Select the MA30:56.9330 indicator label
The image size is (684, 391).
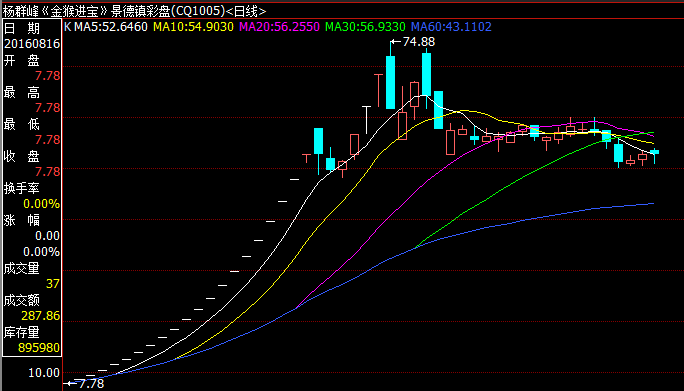coord(365,27)
